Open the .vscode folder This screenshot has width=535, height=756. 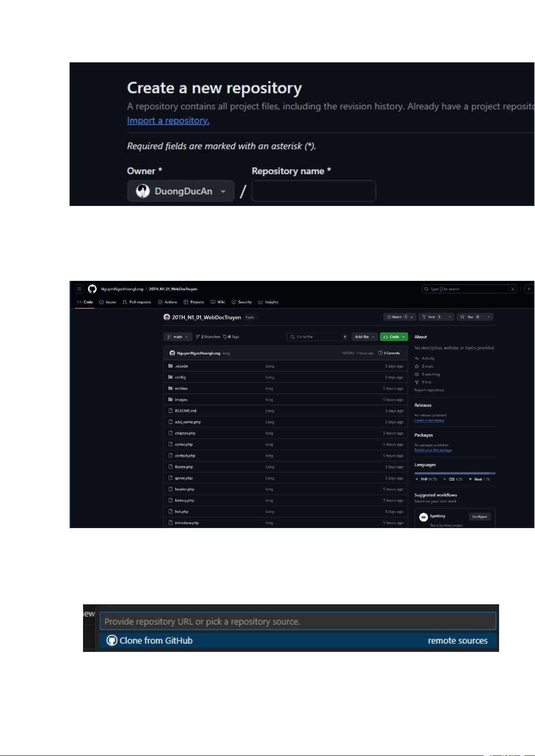181,366
